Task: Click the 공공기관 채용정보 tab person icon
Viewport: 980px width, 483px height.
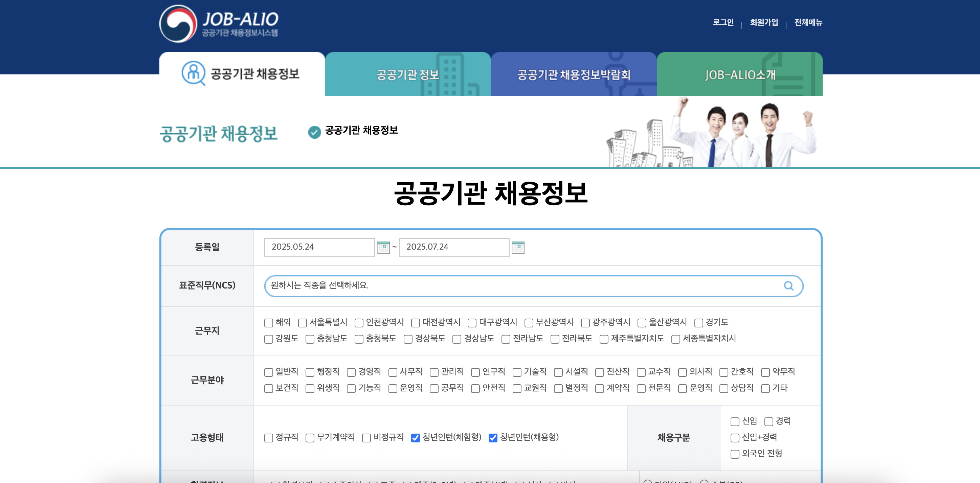Action: [x=193, y=73]
